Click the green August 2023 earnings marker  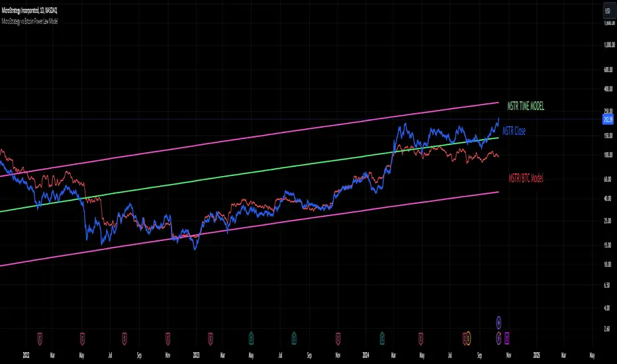coord(293,338)
